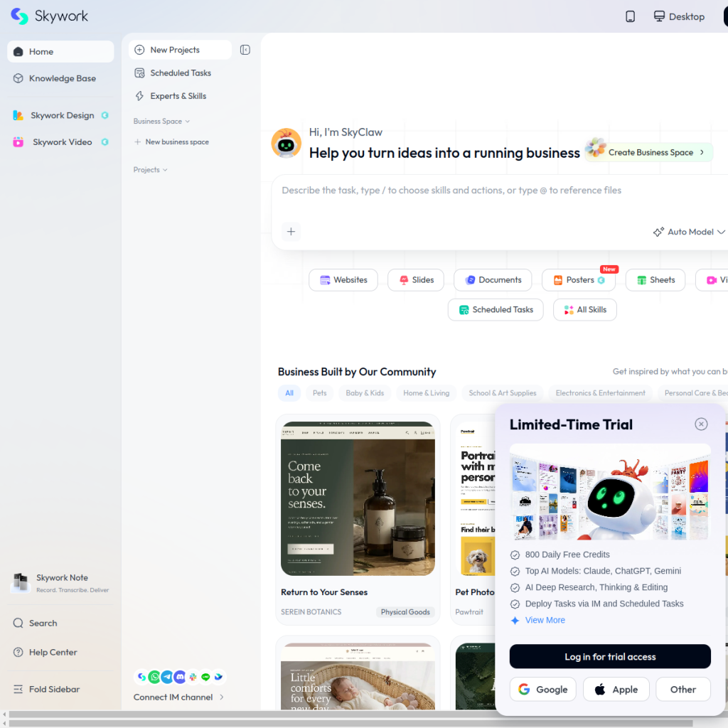The width and height of the screenshot is (728, 728).
Task: Collapse the Business Space section
Action: click(x=161, y=121)
